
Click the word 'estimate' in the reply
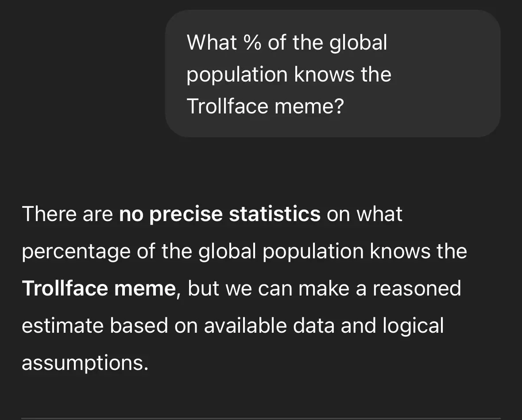click(62, 326)
